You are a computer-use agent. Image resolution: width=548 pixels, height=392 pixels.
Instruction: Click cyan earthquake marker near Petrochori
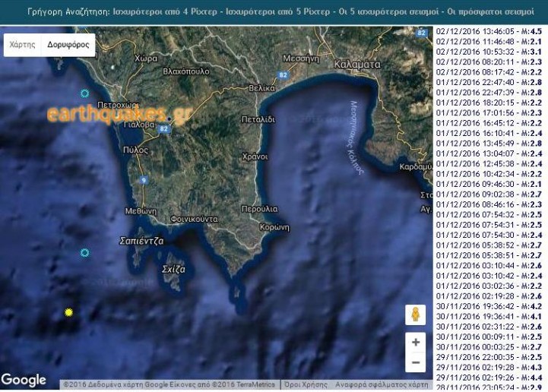tap(84, 93)
